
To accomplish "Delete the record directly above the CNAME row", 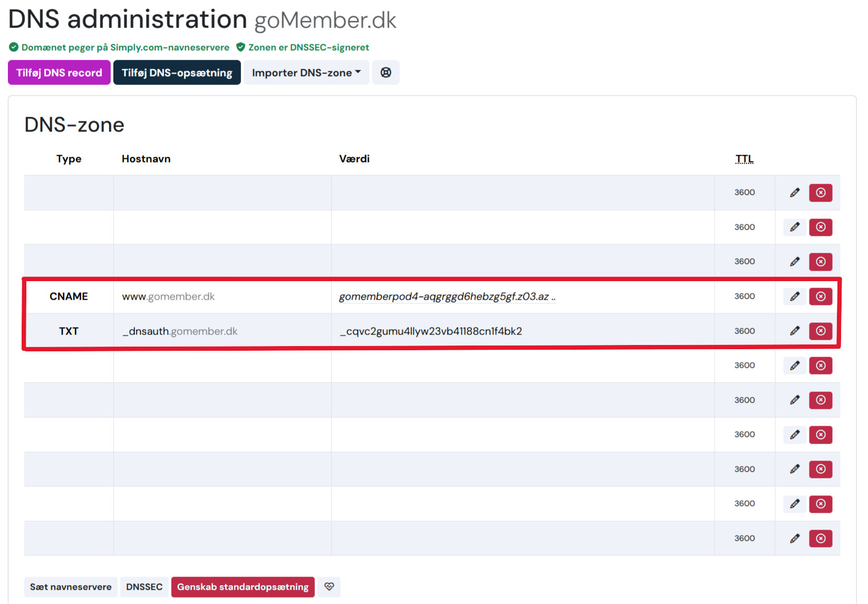I will [x=821, y=262].
